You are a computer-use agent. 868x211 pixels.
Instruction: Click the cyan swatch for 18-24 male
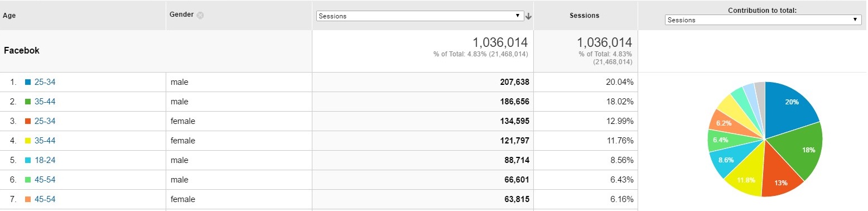pos(28,161)
